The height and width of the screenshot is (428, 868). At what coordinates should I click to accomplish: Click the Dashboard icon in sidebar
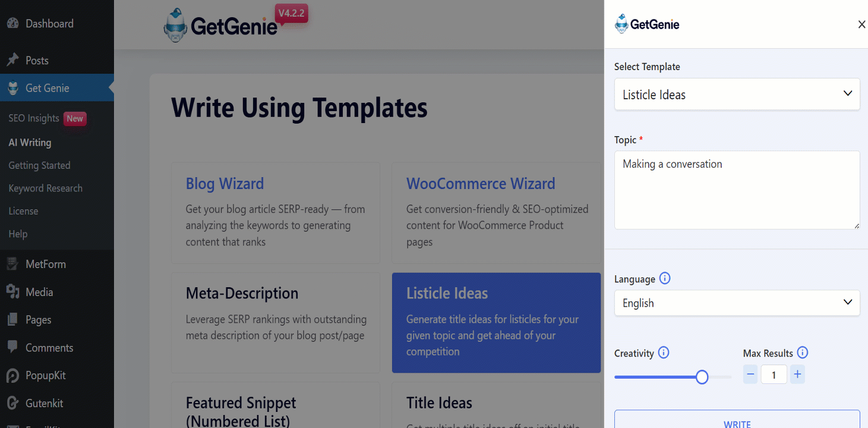tap(12, 24)
